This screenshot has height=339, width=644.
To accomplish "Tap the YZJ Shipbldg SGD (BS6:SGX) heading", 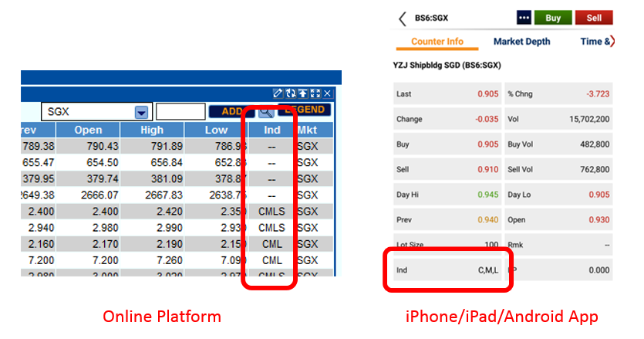I will click(x=447, y=65).
